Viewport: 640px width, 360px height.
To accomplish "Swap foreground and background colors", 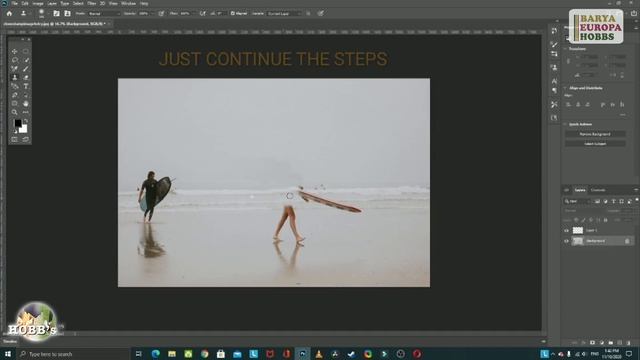I will [x=26, y=121].
